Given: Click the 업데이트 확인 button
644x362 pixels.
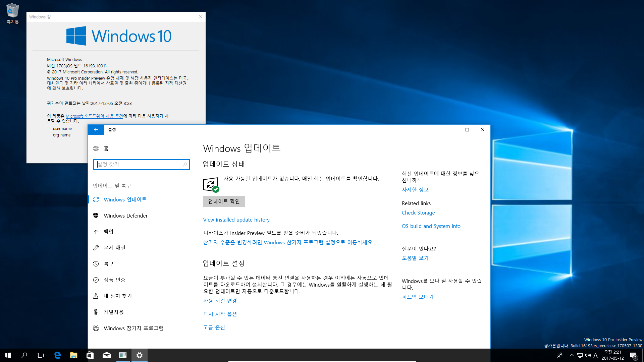Looking at the screenshot, I should pos(224,201).
